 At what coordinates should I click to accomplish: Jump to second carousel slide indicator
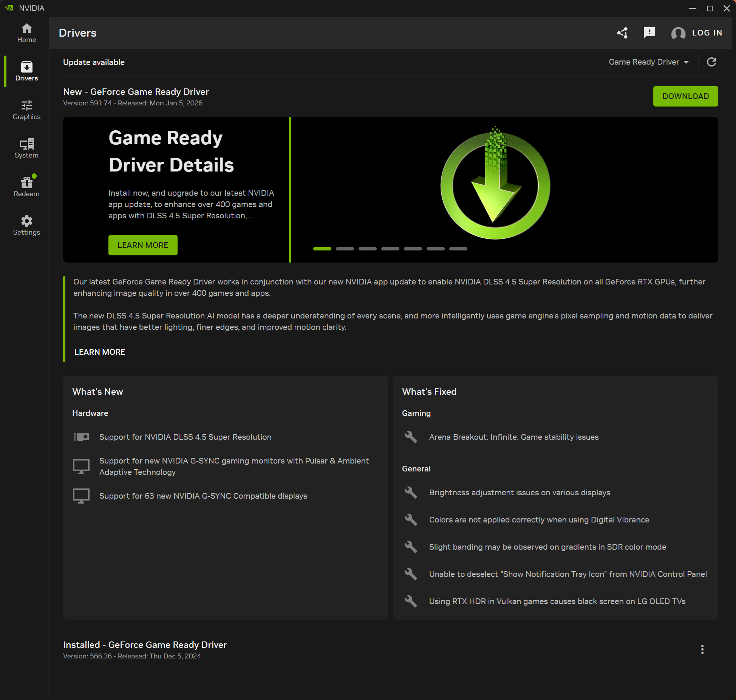click(345, 249)
